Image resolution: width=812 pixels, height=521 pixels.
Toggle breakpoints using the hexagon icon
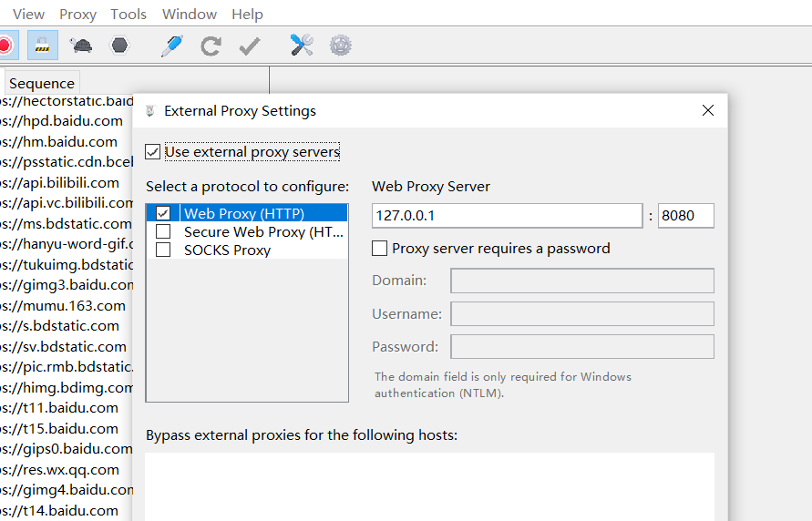(119, 45)
